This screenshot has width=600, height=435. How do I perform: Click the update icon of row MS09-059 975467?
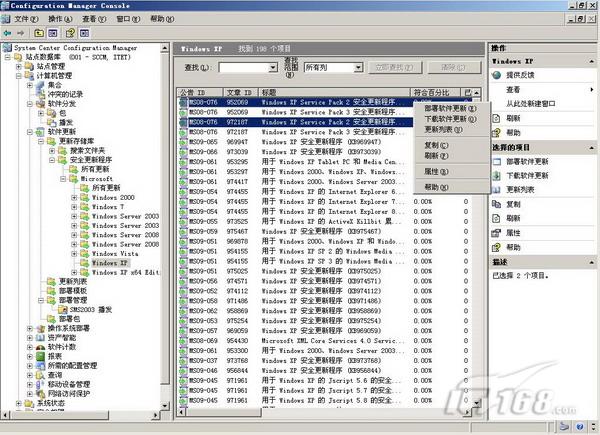(x=183, y=231)
